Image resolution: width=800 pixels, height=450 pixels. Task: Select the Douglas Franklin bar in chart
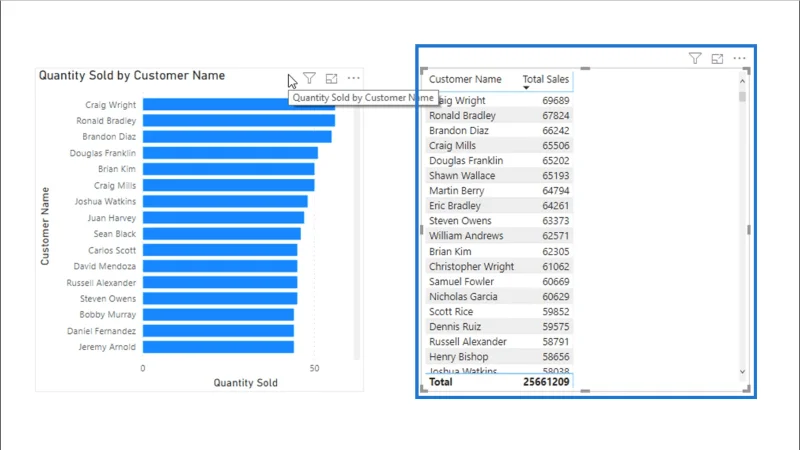click(230, 153)
